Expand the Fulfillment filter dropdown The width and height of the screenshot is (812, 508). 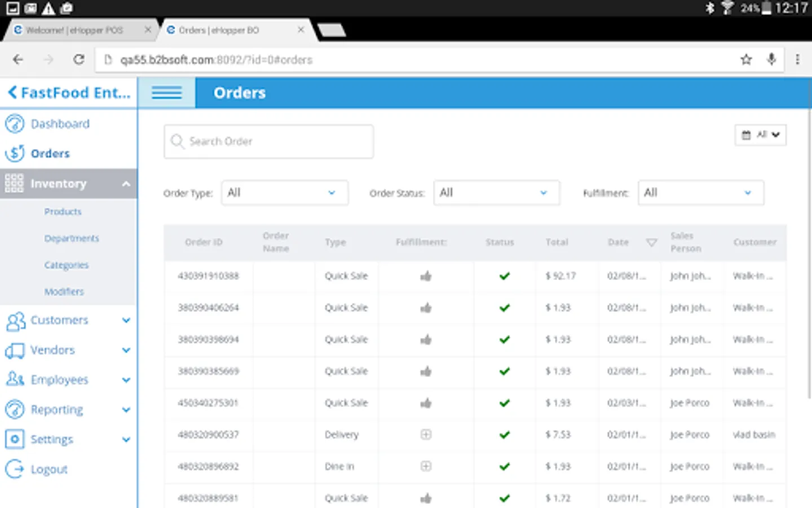700,192
